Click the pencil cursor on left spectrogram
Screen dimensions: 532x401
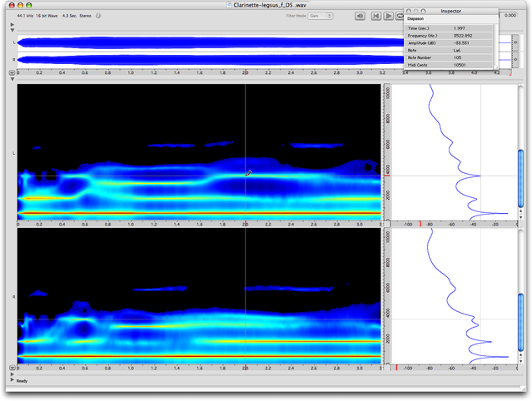click(248, 172)
